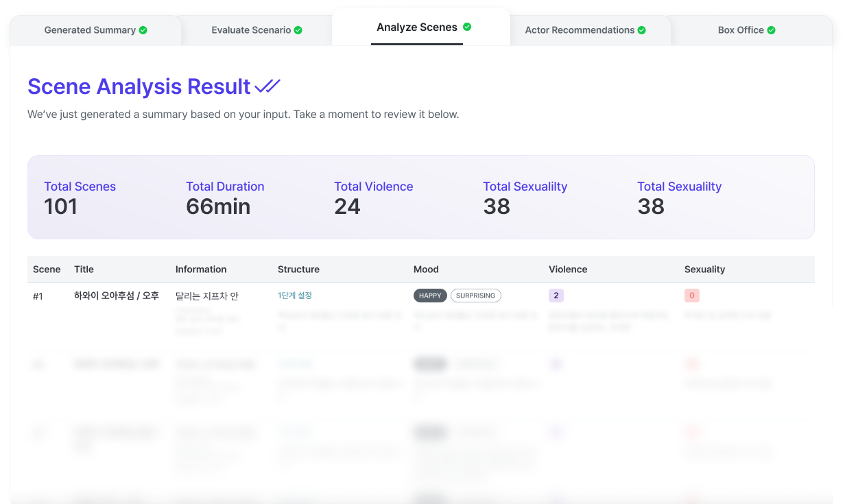
Task: Click the Mood column header
Action: (426, 269)
